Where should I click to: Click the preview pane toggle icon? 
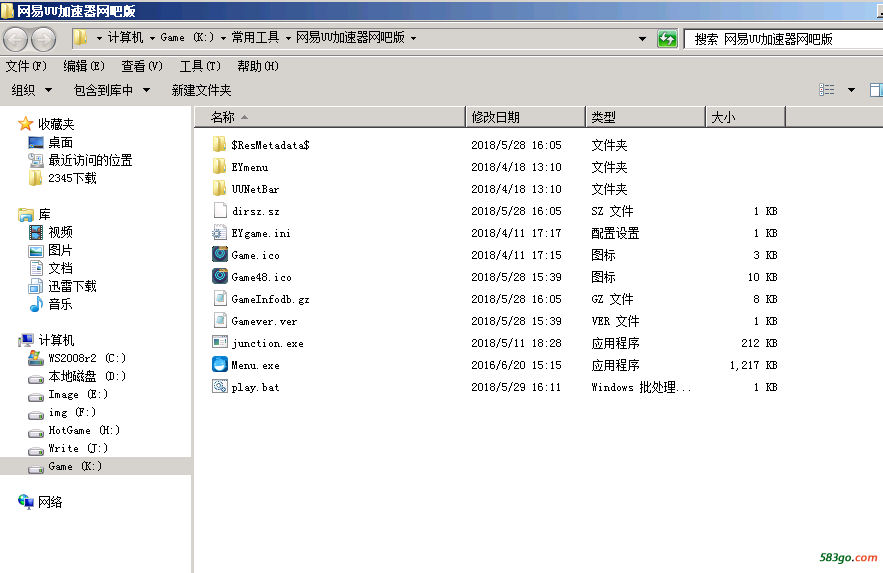pyautogui.click(x=876, y=90)
